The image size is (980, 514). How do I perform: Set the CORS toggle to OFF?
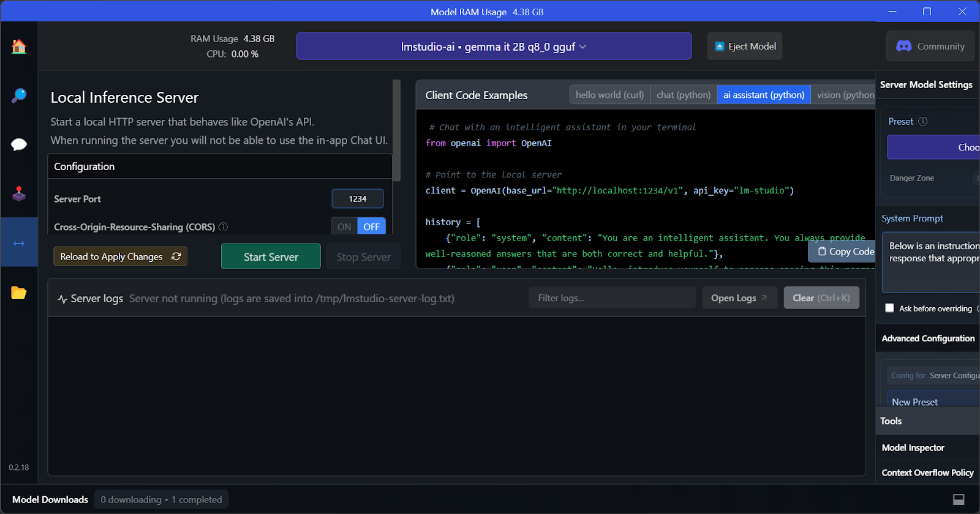[371, 226]
